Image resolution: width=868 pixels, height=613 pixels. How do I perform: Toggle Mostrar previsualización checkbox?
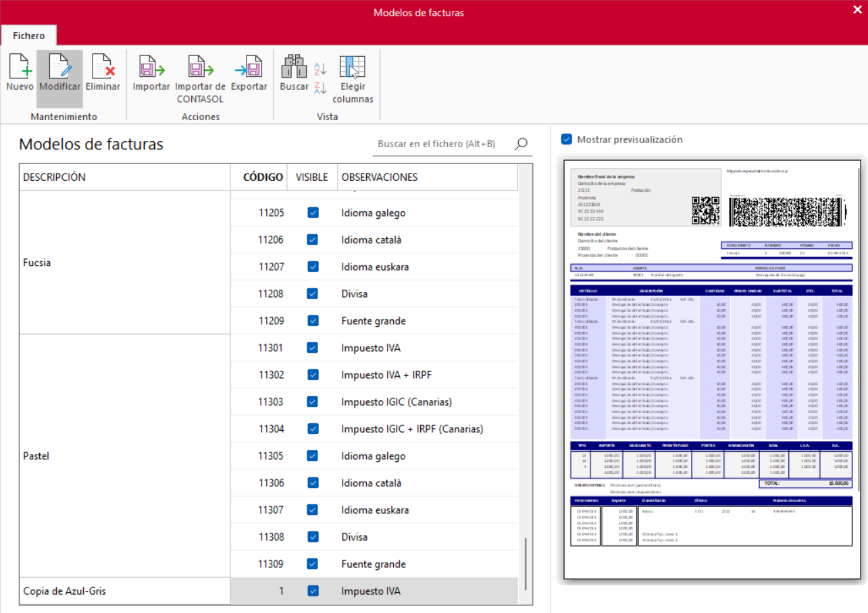pyautogui.click(x=567, y=140)
